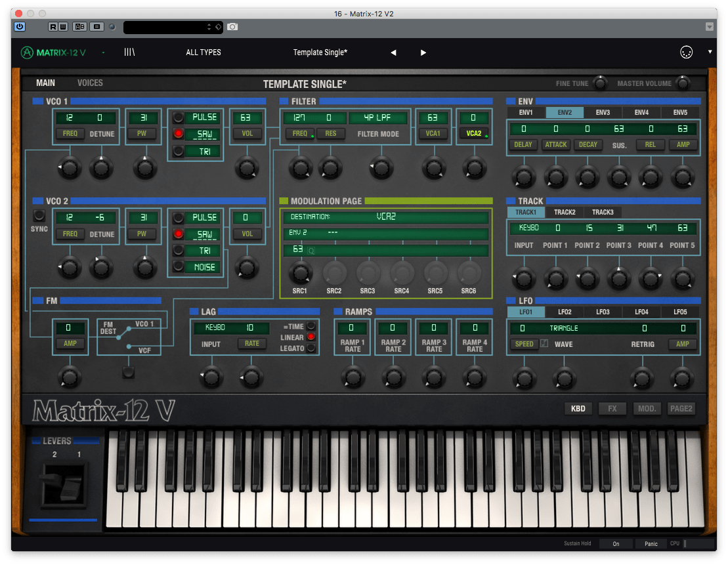The height and width of the screenshot is (565, 728).
Task: Toggle the Write automation W icon
Action: tap(63, 26)
